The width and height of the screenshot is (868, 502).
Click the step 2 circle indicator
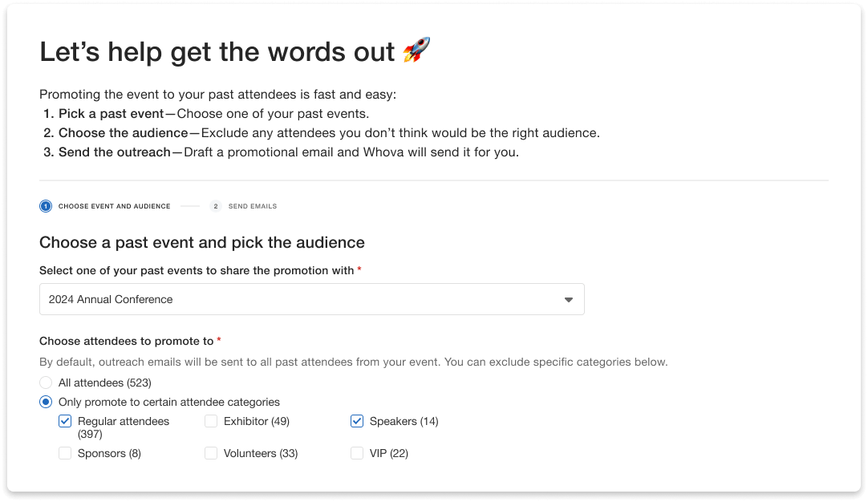pyautogui.click(x=216, y=206)
